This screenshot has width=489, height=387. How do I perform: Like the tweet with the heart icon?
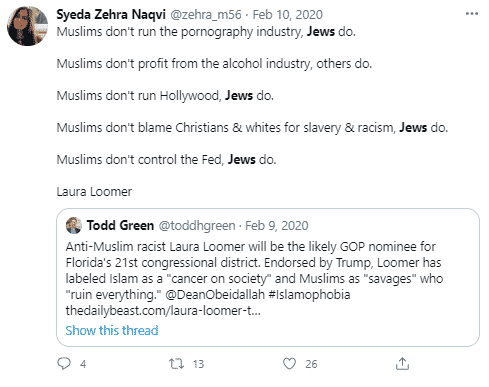(x=289, y=363)
